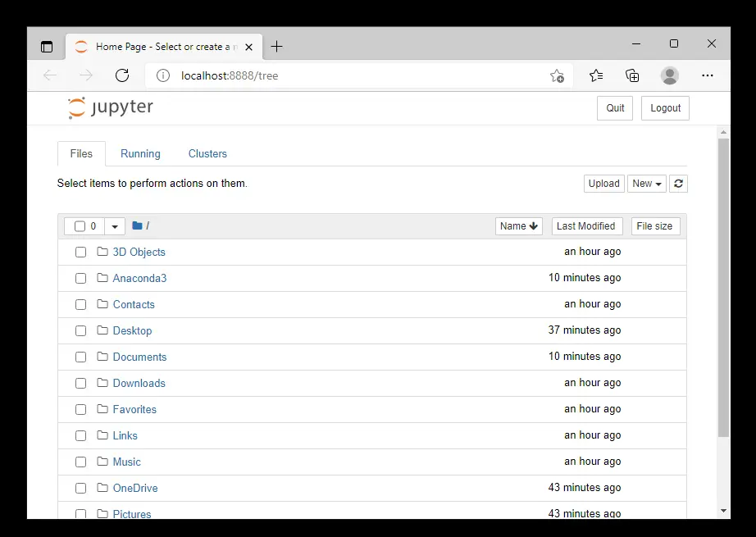Select the Desktop folder checkbox
756x537 pixels.
pyautogui.click(x=80, y=331)
